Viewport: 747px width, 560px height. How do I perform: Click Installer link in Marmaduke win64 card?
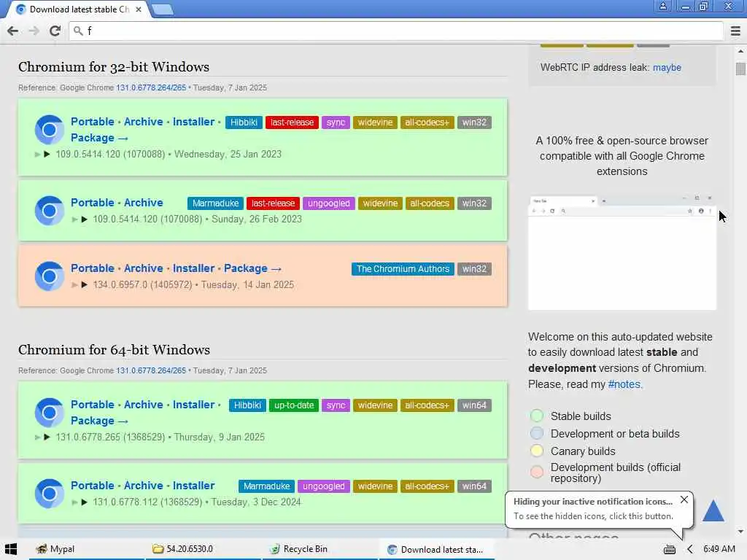click(193, 486)
